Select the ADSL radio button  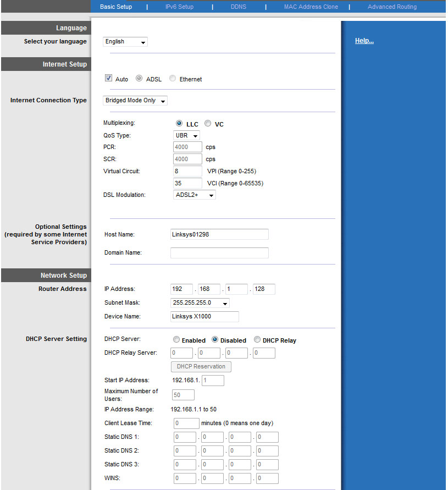[x=139, y=78]
